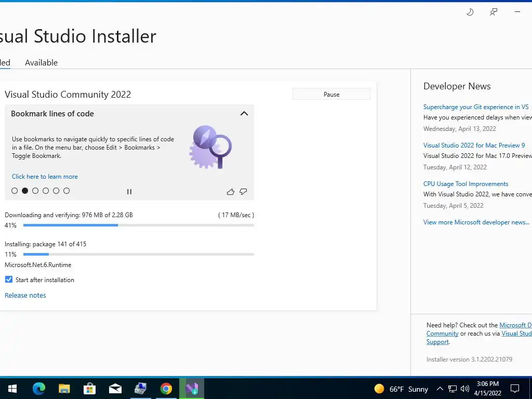The width and height of the screenshot is (532, 399).
Task: Select the third carousel dot
Action: pyautogui.click(x=35, y=191)
